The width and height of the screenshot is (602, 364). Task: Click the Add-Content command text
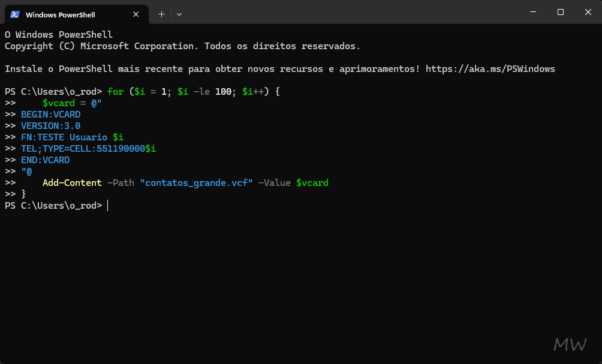point(72,183)
